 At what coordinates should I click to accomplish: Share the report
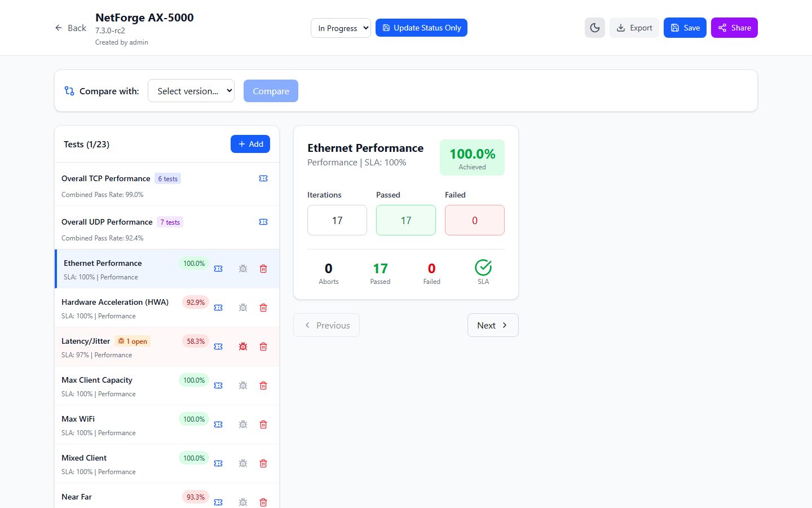pos(734,28)
